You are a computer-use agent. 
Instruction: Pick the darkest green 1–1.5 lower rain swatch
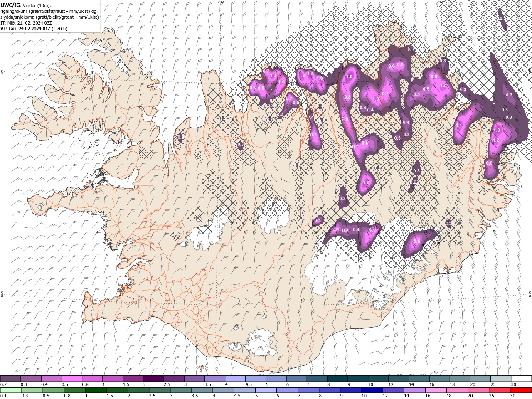click(97, 390)
